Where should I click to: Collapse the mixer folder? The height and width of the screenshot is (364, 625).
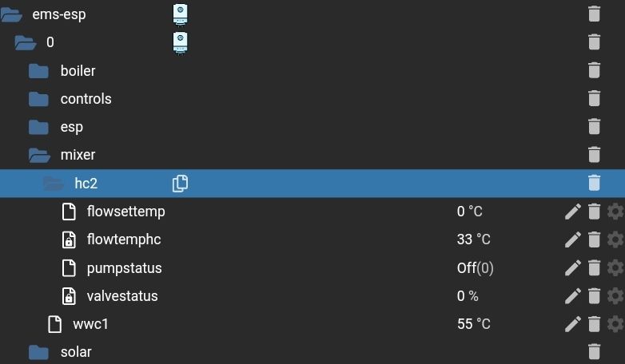click(39, 156)
